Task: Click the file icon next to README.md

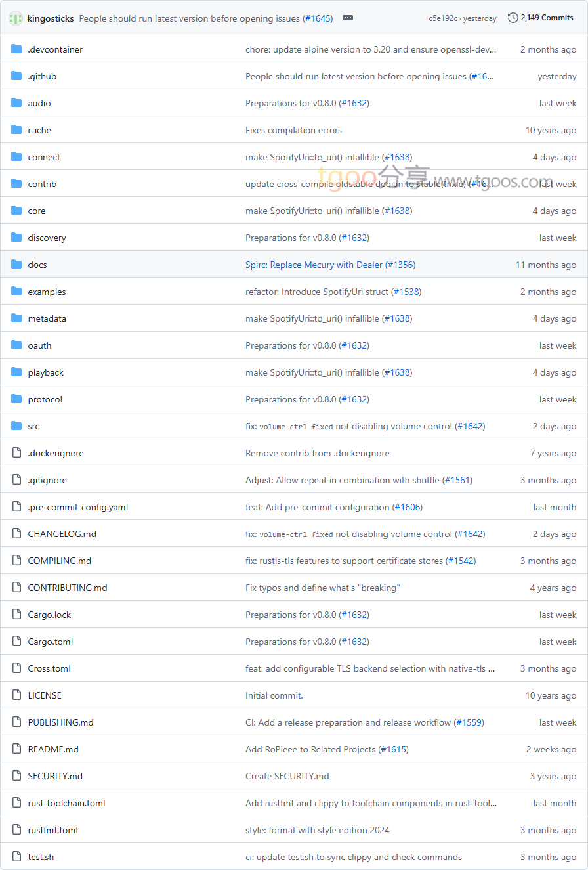Action: coord(16,749)
